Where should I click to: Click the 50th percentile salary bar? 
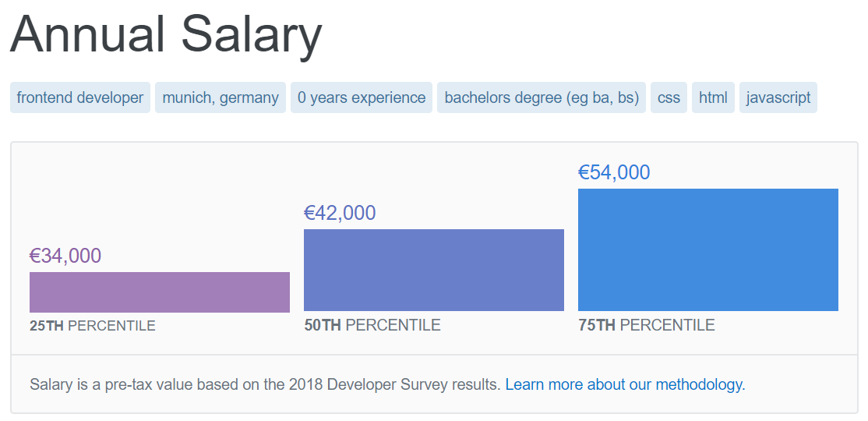tap(434, 270)
